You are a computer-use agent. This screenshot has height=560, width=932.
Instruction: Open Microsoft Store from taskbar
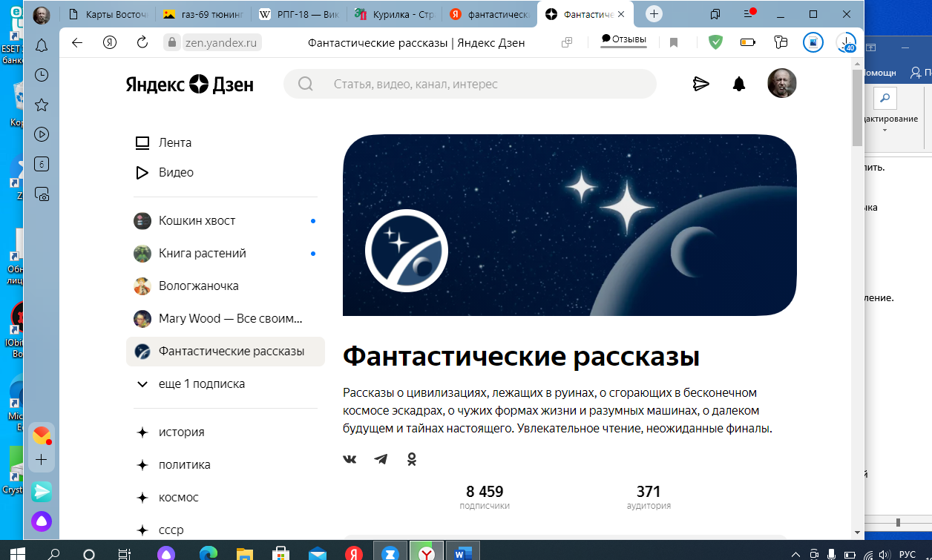tap(281, 554)
